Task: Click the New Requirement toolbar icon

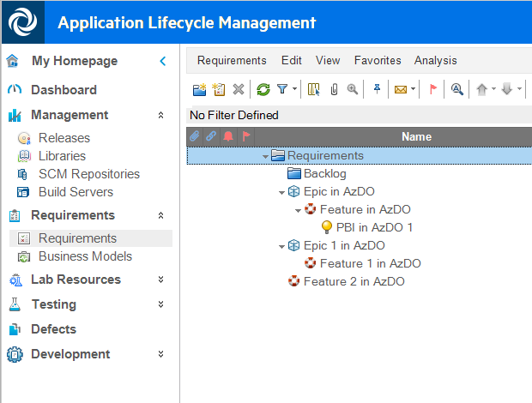Action: click(219, 89)
